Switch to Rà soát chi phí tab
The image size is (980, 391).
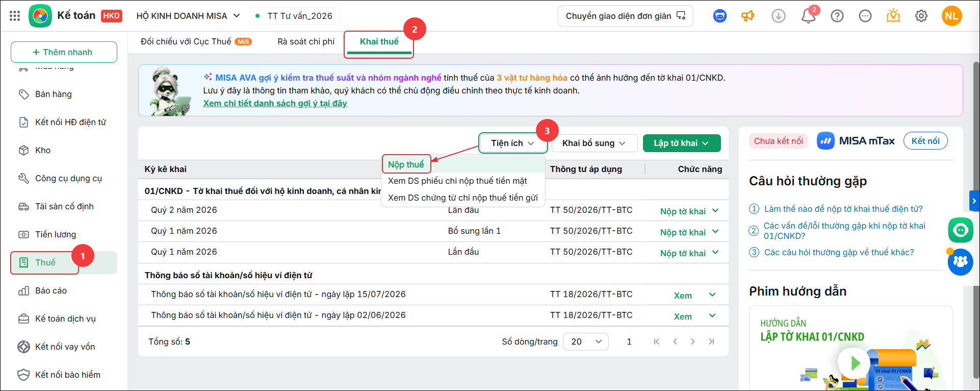(x=306, y=42)
